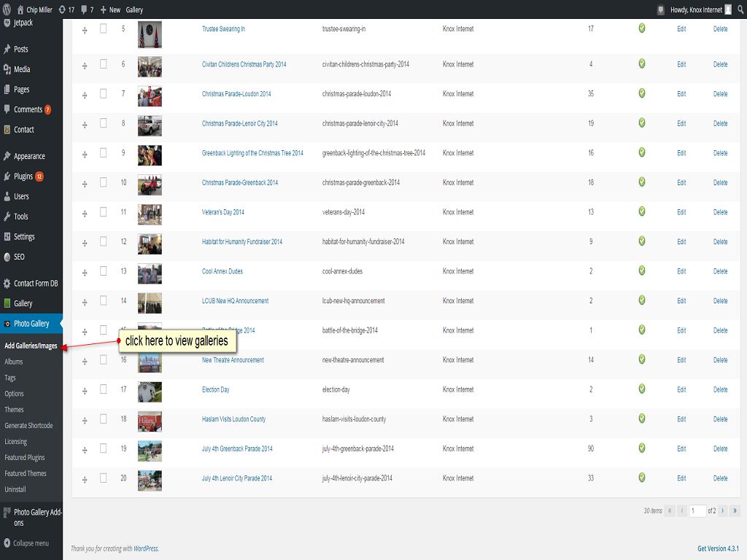Viewport: 747px width, 560px height.
Task: Open Generate Shortcode submenu item
Action: point(28,425)
